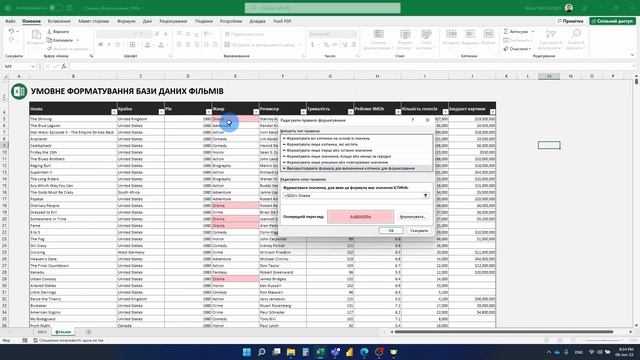This screenshot has width=640, height=360.
Task: Switch to the Дані tab
Action: [147, 21]
